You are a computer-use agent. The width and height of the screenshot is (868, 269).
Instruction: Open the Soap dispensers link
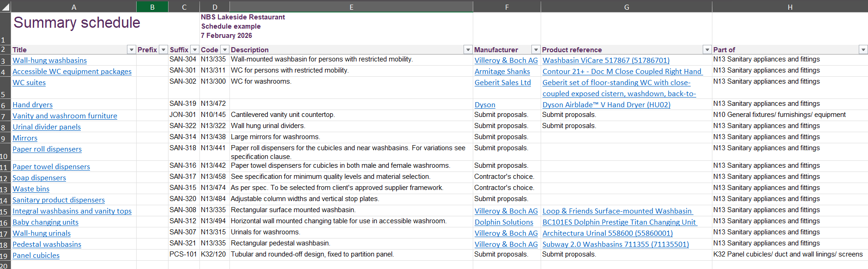(39, 178)
